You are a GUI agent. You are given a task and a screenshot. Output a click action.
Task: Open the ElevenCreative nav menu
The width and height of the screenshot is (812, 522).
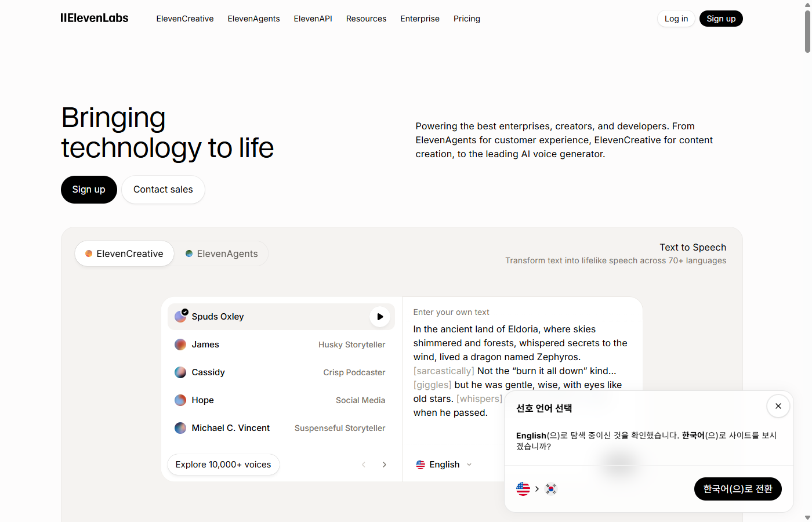pos(185,19)
